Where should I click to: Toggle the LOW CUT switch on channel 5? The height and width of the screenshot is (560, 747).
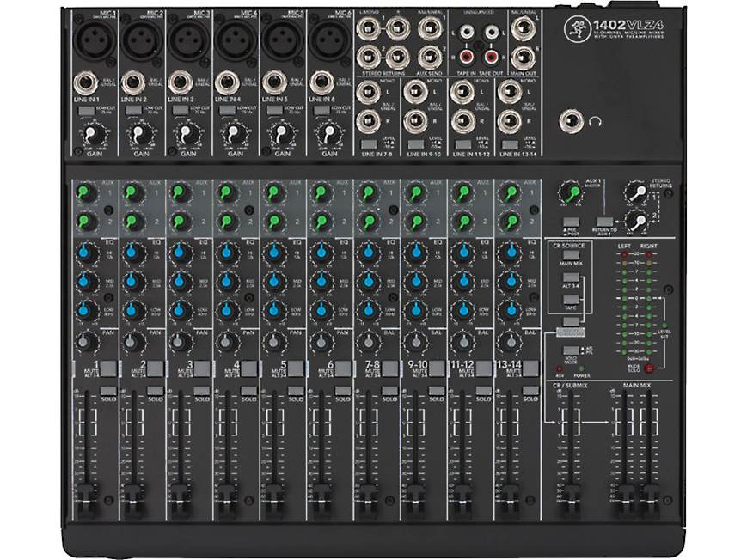(274, 111)
